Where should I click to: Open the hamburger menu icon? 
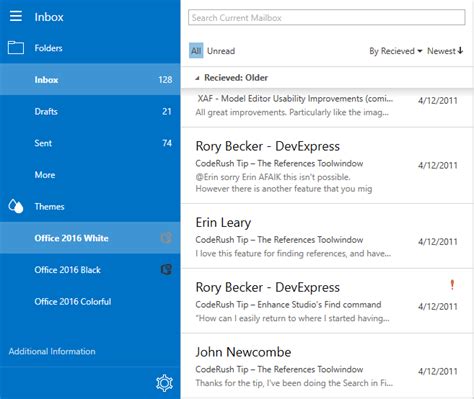click(x=16, y=16)
